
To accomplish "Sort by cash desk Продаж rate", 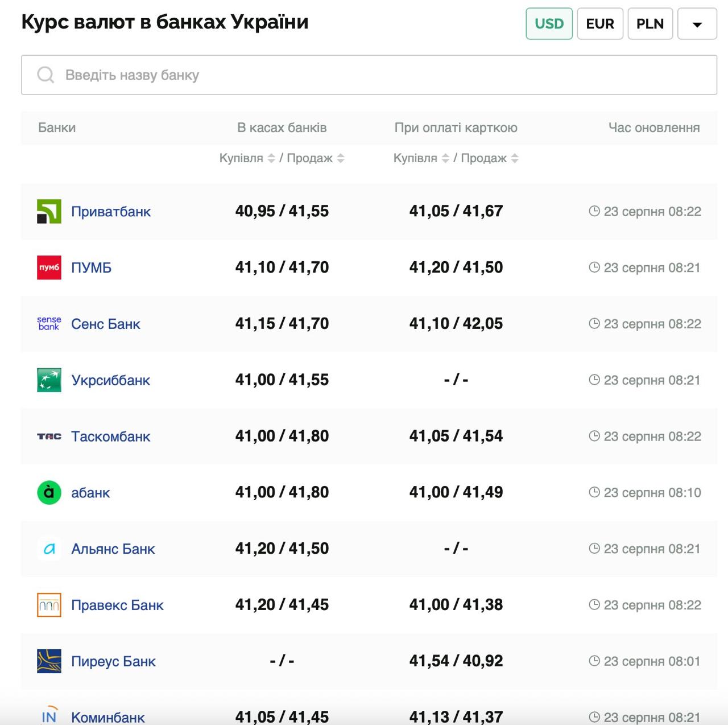I will pyautogui.click(x=341, y=158).
